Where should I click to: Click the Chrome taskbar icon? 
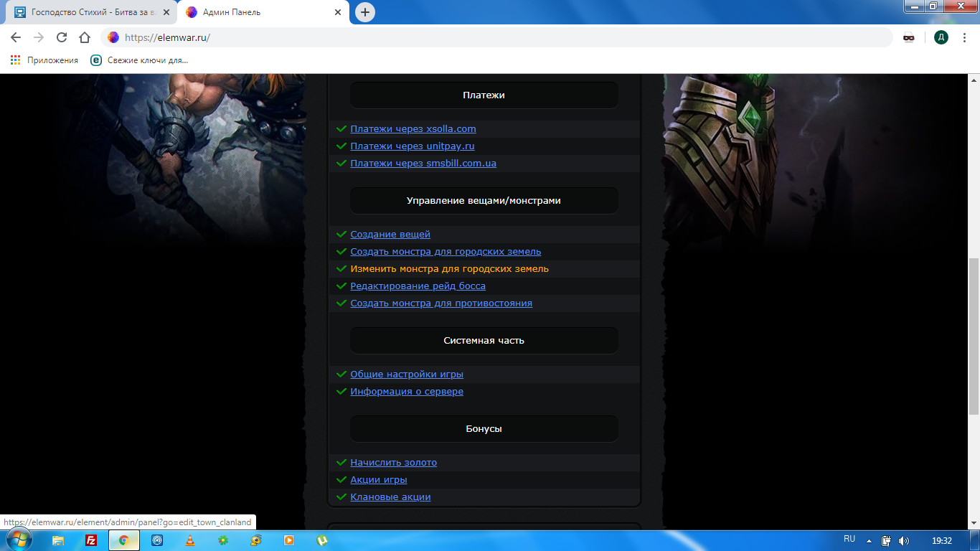[124, 540]
